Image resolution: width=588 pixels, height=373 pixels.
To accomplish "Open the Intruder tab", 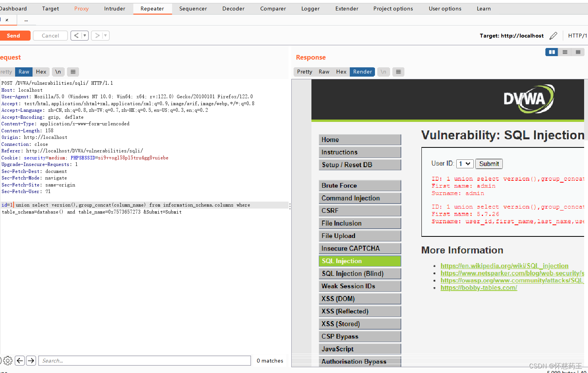I will coord(115,9).
